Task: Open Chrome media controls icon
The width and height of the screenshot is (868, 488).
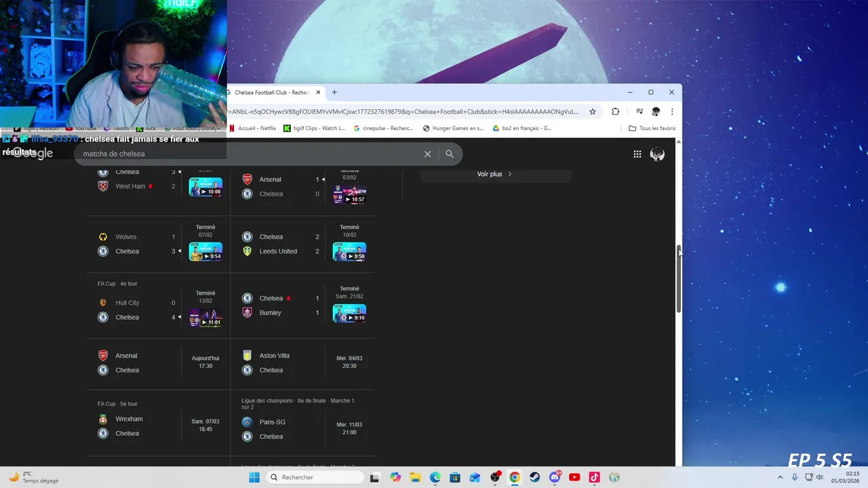Action: click(x=639, y=112)
